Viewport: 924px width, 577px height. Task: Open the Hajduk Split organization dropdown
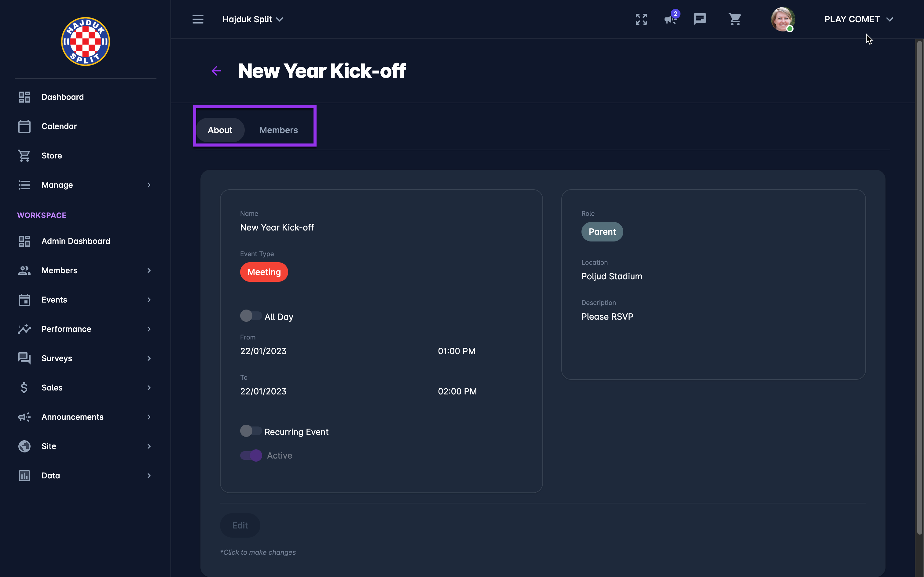pos(253,19)
